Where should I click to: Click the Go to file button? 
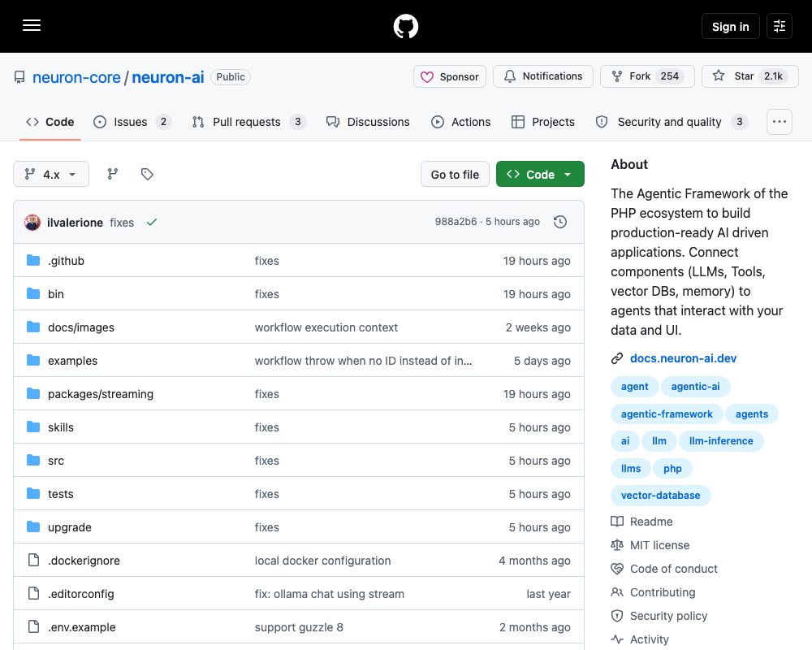coord(455,174)
